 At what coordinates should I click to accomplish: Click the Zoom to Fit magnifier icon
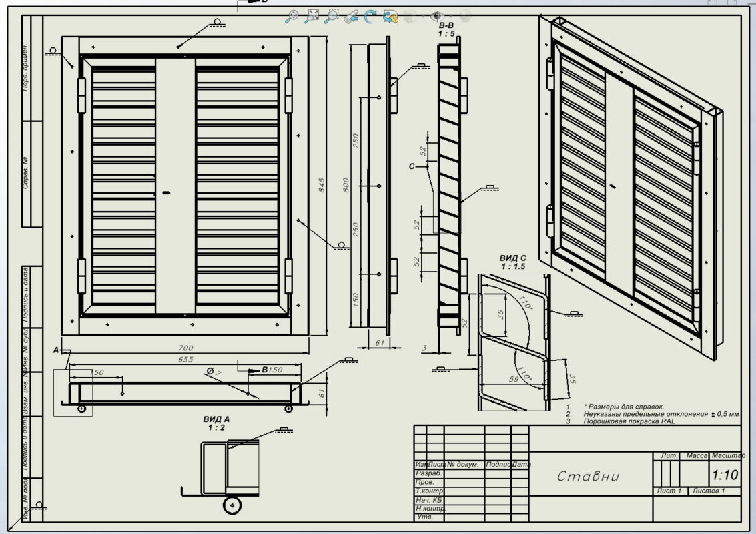292,17
